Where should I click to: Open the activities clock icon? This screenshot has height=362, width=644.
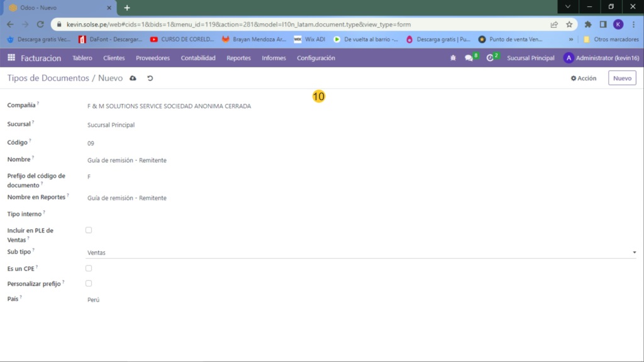(x=490, y=58)
